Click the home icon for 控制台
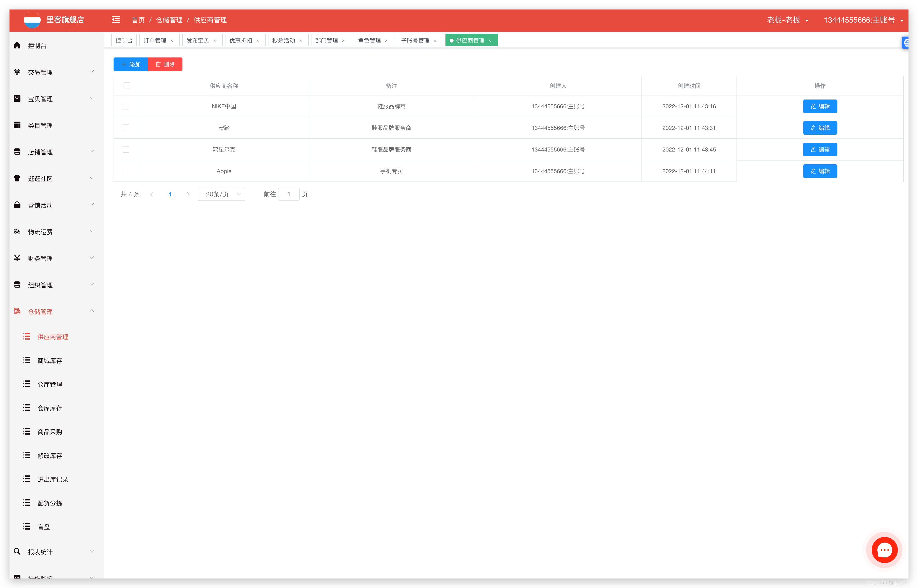This screenshot has width=918, height=588. pyautogui.click(x=17, y=45)
